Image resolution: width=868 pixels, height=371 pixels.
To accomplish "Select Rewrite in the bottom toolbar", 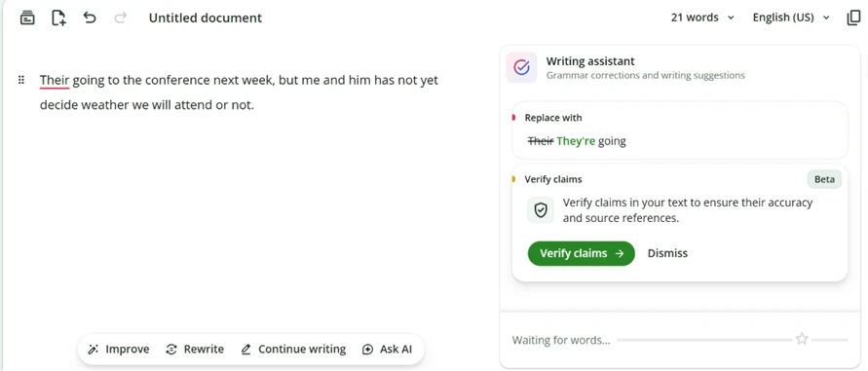I will [x=195, y=350].
